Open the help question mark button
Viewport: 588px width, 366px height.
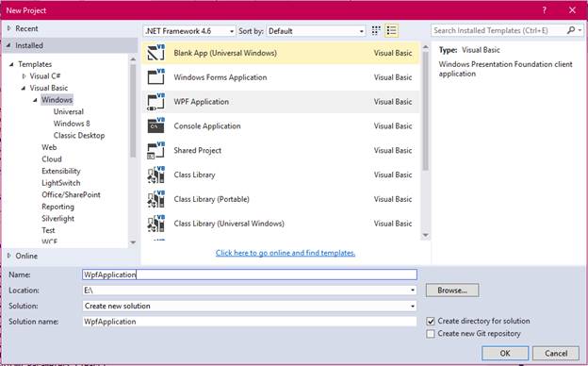(544, 10)
